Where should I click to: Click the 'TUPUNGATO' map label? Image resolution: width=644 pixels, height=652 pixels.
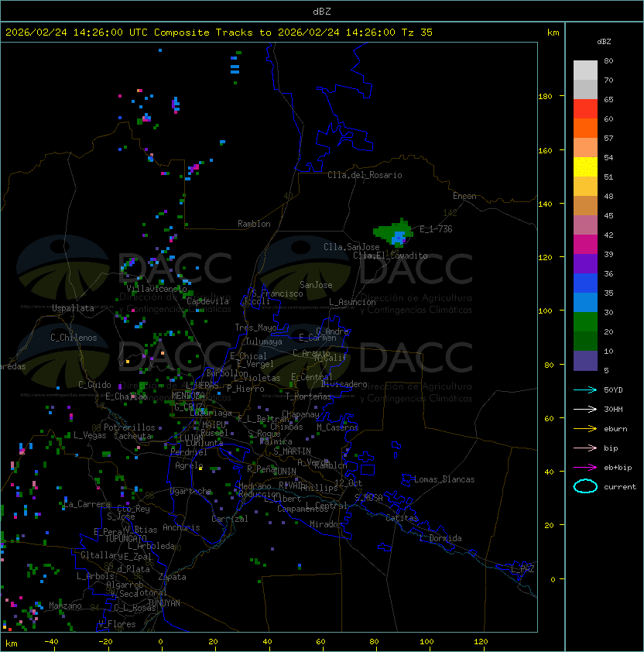click(x=125, y=539)
